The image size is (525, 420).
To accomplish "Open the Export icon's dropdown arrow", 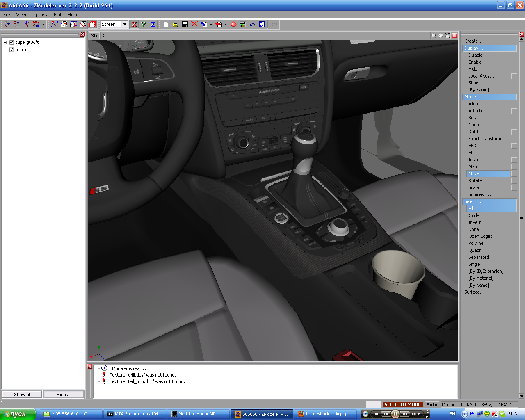I will (x=226, y=25).
